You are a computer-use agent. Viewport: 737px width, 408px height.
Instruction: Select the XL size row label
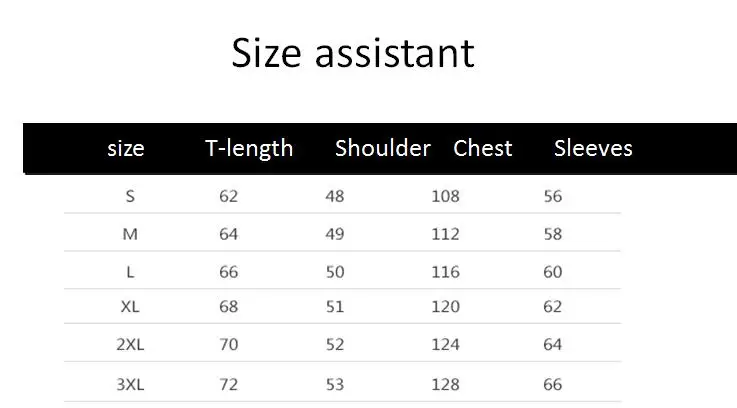[130, 306]
